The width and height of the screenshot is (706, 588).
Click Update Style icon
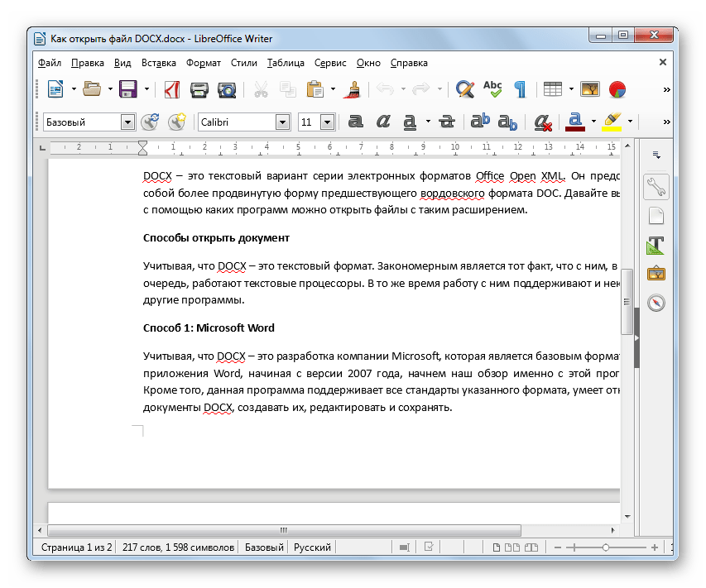tap(150, 122)
